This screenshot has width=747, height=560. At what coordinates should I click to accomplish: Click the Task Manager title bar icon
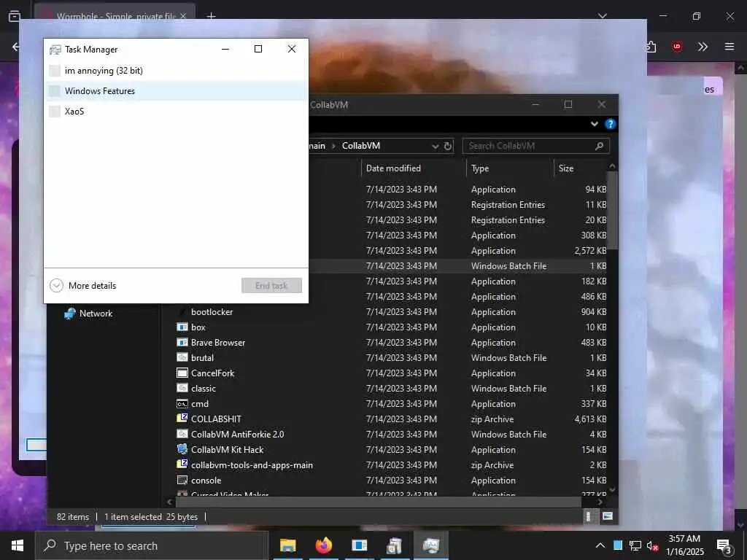55,50
